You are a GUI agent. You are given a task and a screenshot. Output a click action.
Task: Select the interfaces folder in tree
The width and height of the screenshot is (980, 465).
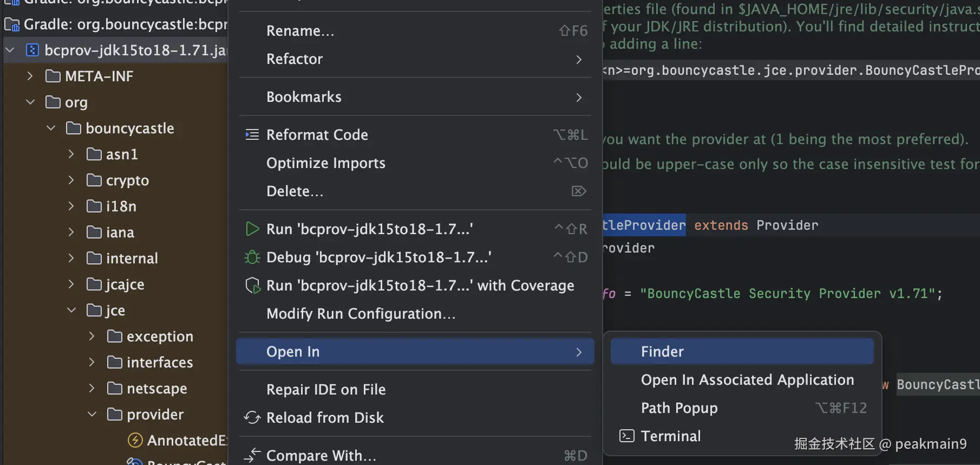click(159, 363)
